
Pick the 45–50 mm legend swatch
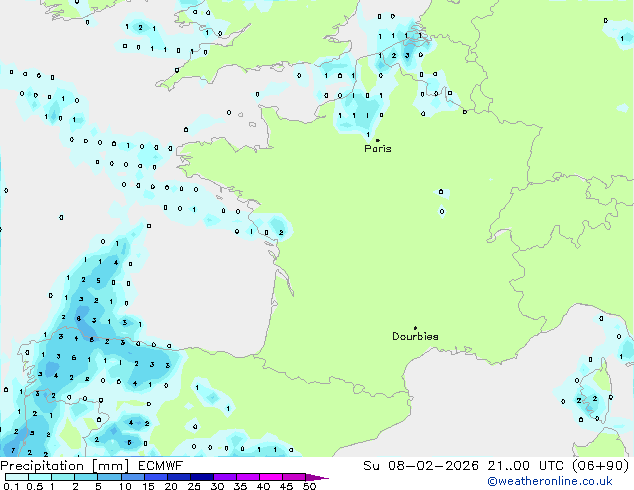click(x=294, y=477)
